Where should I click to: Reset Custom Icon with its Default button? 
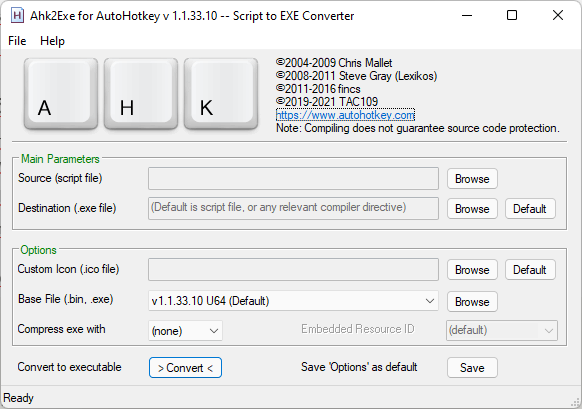tap(530, 270)
